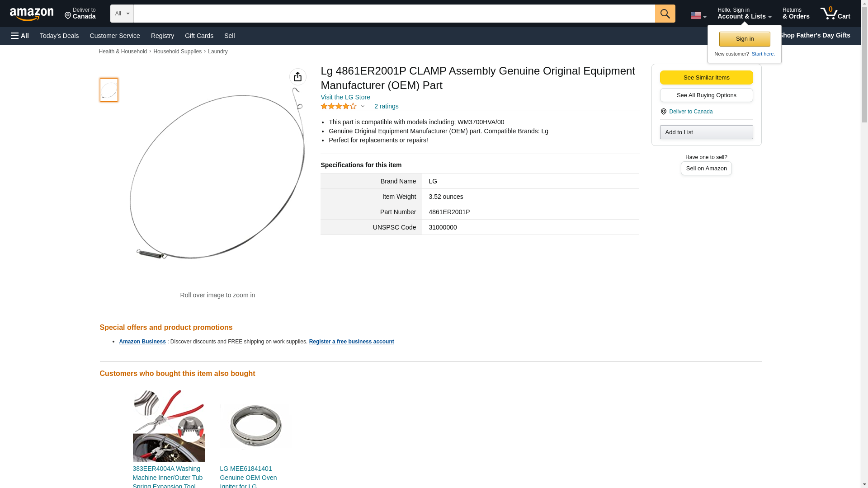Click the Deliver to Canada location icon in header

click(x=68, y=16)
